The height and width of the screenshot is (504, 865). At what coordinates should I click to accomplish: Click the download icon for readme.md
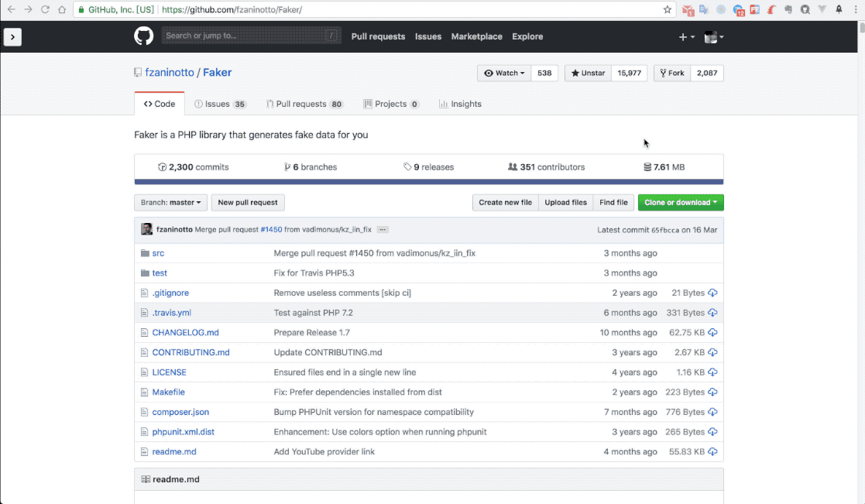coord(712,451)
